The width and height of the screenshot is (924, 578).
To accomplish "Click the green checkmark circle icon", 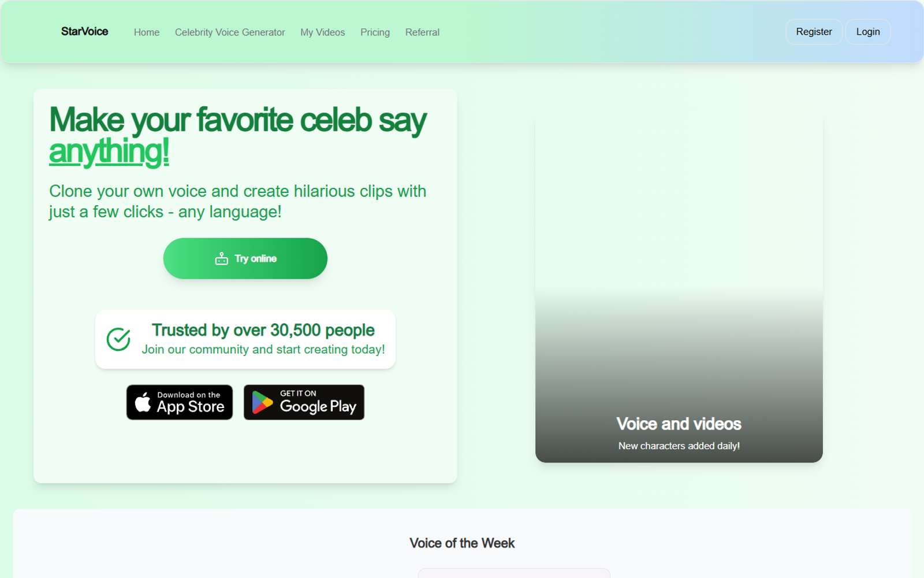I will coord(118,339).
